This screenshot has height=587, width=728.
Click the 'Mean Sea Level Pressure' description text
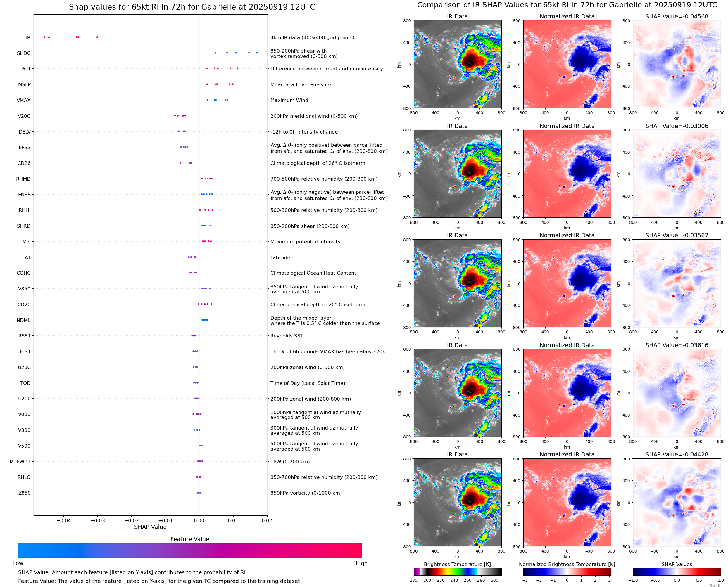(x=300, y=84)
